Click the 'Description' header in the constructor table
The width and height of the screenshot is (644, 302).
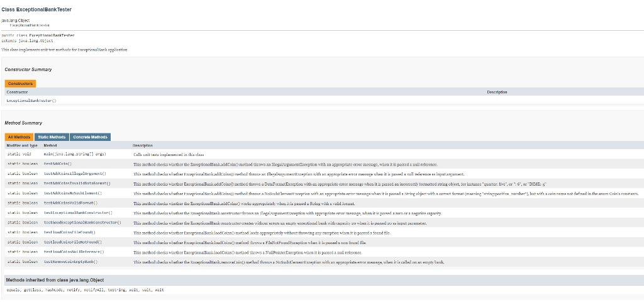(x=497, y=92)
